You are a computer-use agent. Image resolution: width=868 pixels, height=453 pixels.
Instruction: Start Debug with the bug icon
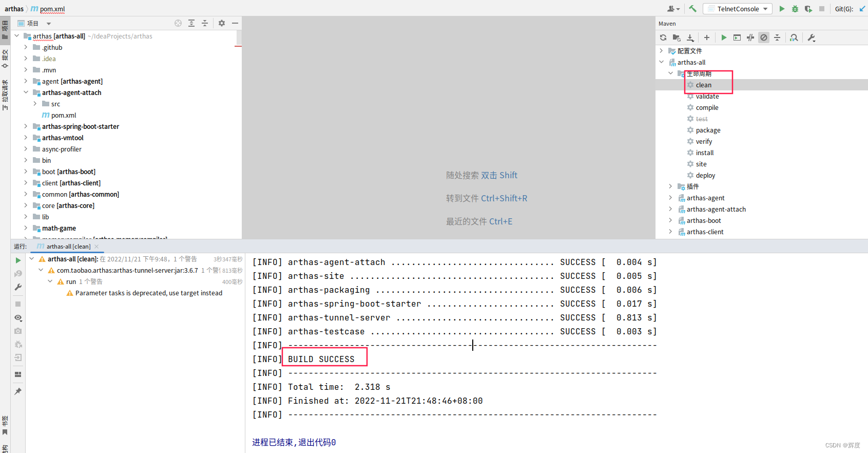coord(795,9)
